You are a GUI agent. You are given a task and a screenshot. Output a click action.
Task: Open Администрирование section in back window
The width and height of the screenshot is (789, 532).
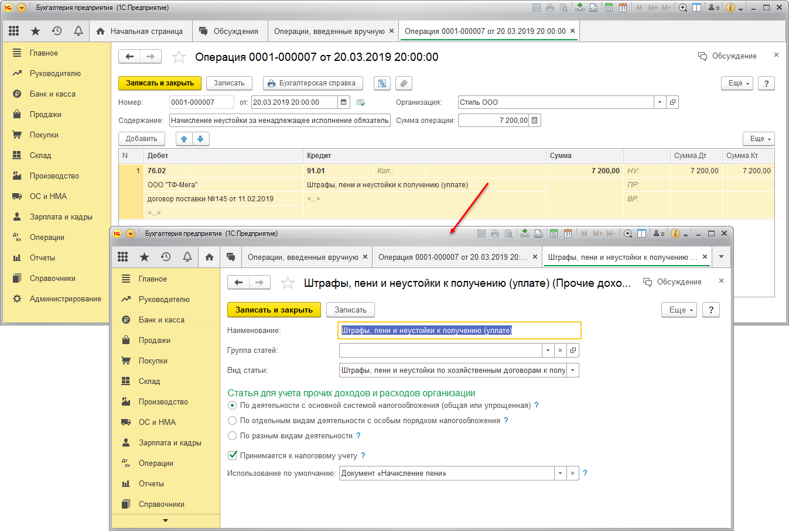tap(66, 298)
